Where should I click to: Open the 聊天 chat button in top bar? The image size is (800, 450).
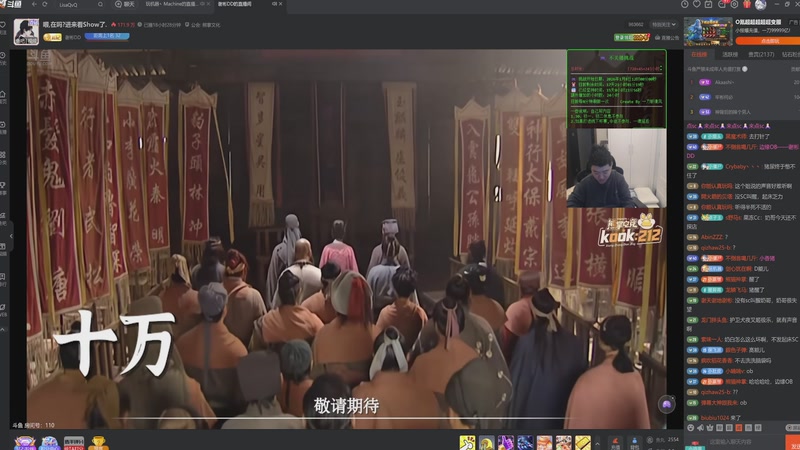pos(125,4)
